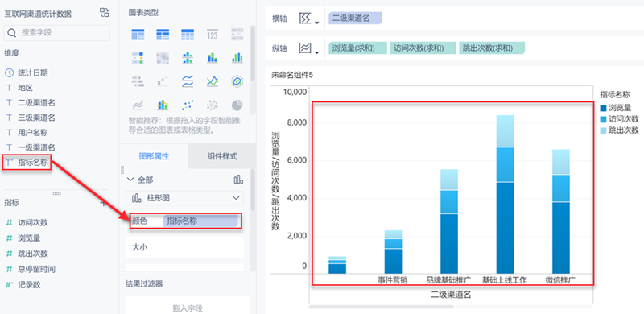Select the detail table chart type icon

pyautogui.click(x=188, y=35)
